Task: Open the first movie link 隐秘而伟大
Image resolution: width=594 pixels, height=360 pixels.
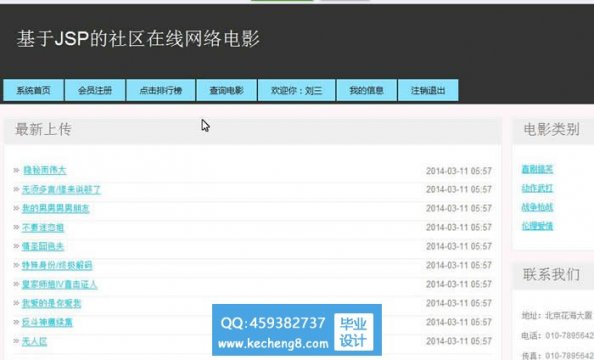Action: [x=45, y=170]
